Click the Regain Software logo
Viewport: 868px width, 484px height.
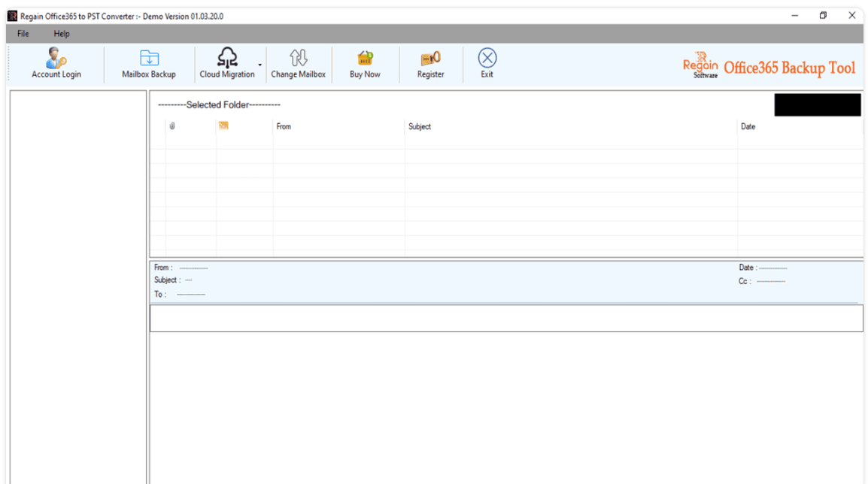pos(700,66)
